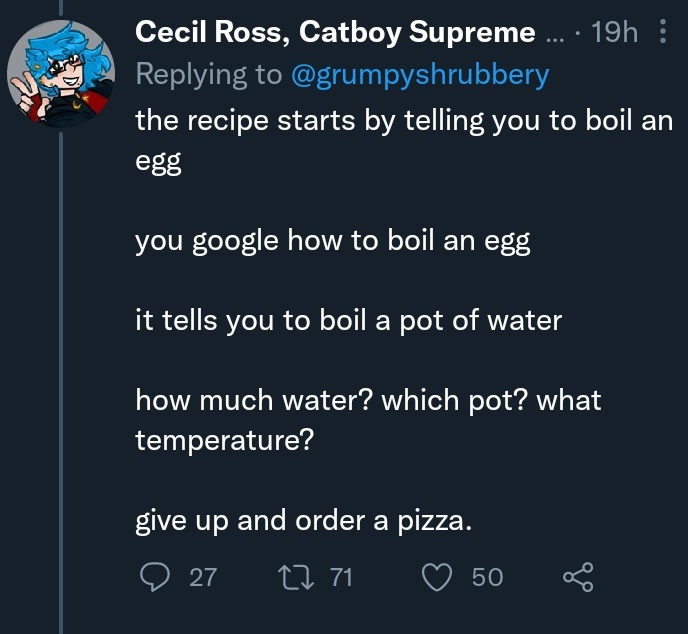Open the 50 likes count

coord(487,577)
